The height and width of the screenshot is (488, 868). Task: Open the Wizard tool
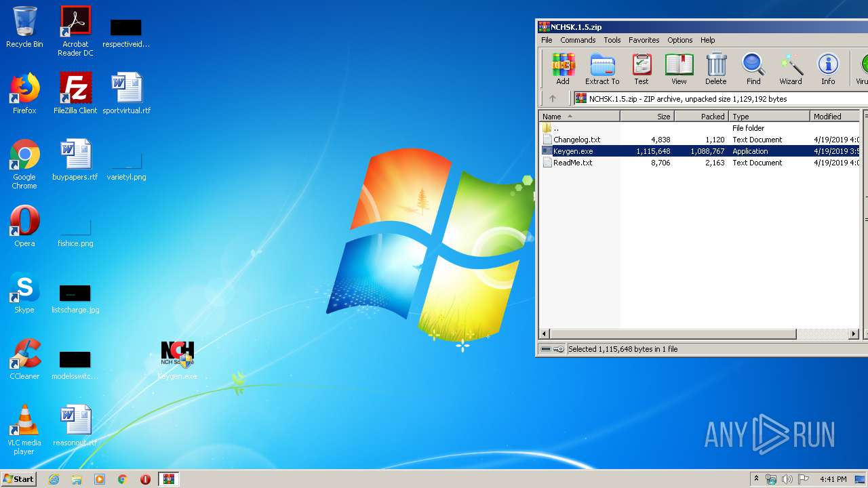click(x=791, y=69)
